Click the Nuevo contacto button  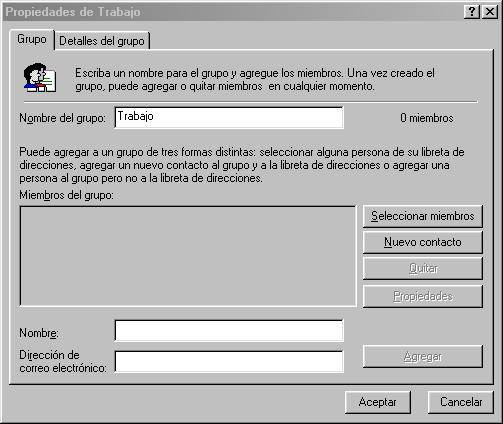423,242
